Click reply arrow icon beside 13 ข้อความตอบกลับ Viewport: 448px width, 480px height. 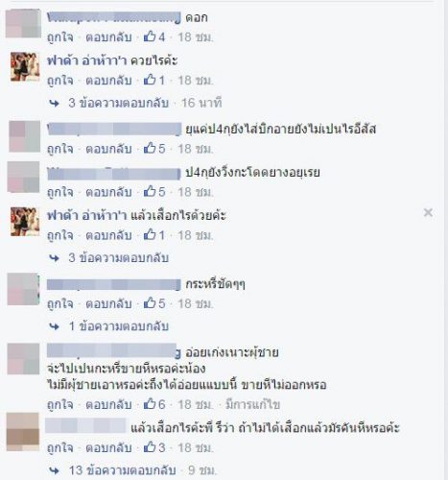tap(55, 470)
